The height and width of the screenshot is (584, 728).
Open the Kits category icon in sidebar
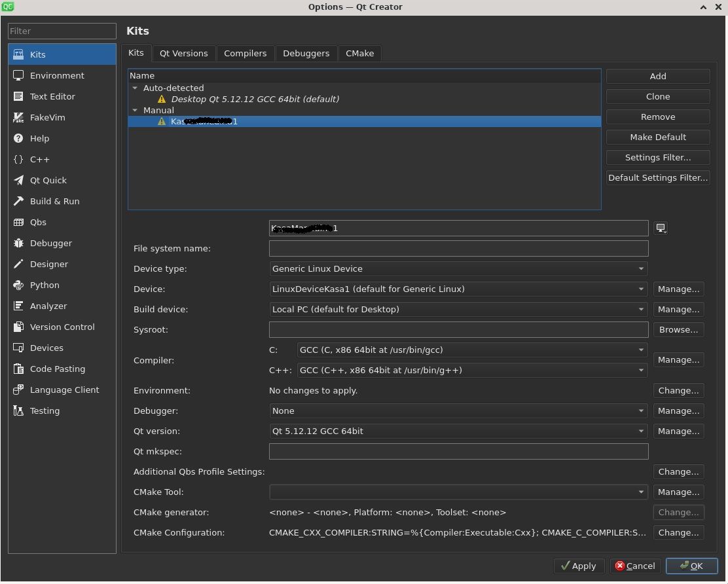point(18,54)
